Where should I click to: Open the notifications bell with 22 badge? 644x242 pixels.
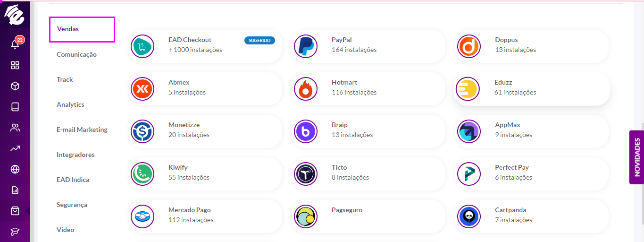pyautogui.click(x=16, y=43)
